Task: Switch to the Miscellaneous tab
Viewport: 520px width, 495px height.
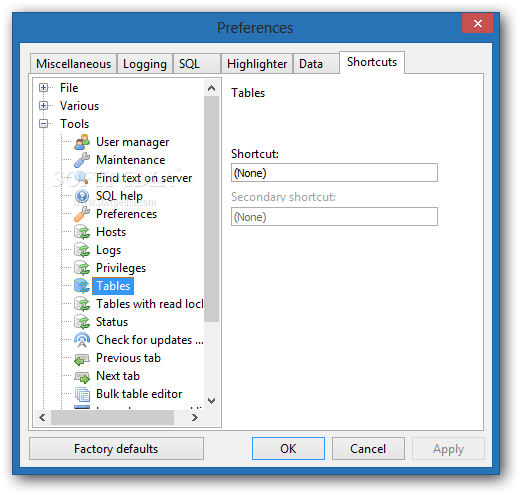Action: click(73, 64)
